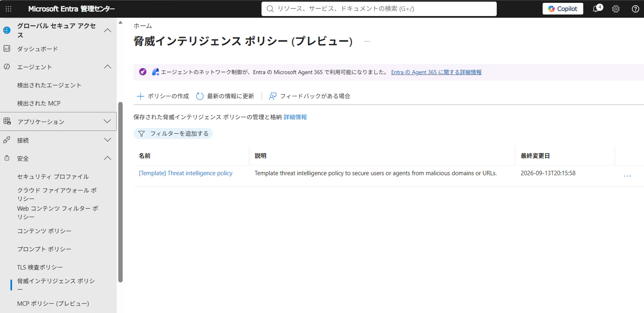Image resolution: width=644 pixels, height=313 pixels.
Task: Click フィードバックがある場合 label
Action: click(x=315, y=96)
